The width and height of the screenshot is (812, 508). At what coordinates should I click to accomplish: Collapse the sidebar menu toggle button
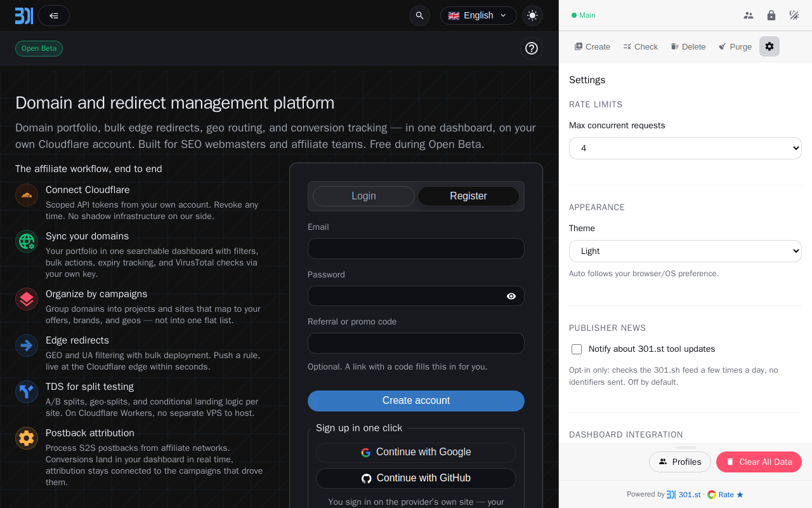[x=54, y=15]
